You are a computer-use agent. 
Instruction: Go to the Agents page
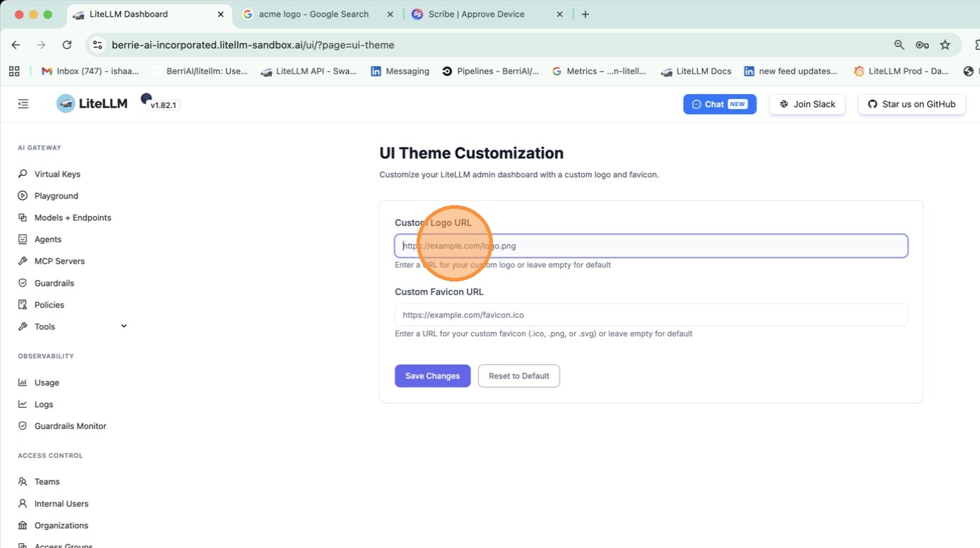[x=48, y=239]
